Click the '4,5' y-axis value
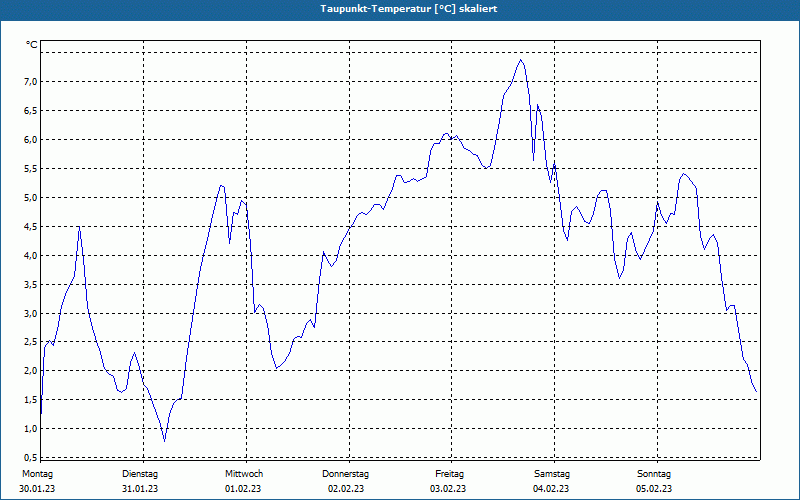The width and height of the screenshot is (800, 500). click(31, 227)
